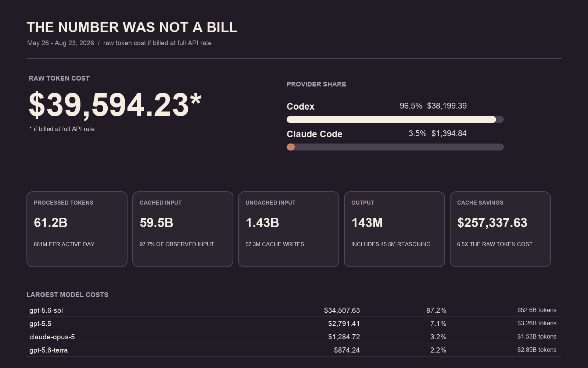Screen dimensions: 588x368
Task: Click the 'LARGEST MODEL COSTS' heading
Action: pos(67,294)
